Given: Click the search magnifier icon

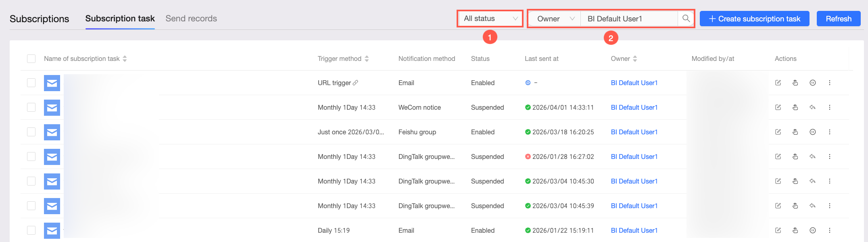Looking at the screenshot, I should point(686,19).
